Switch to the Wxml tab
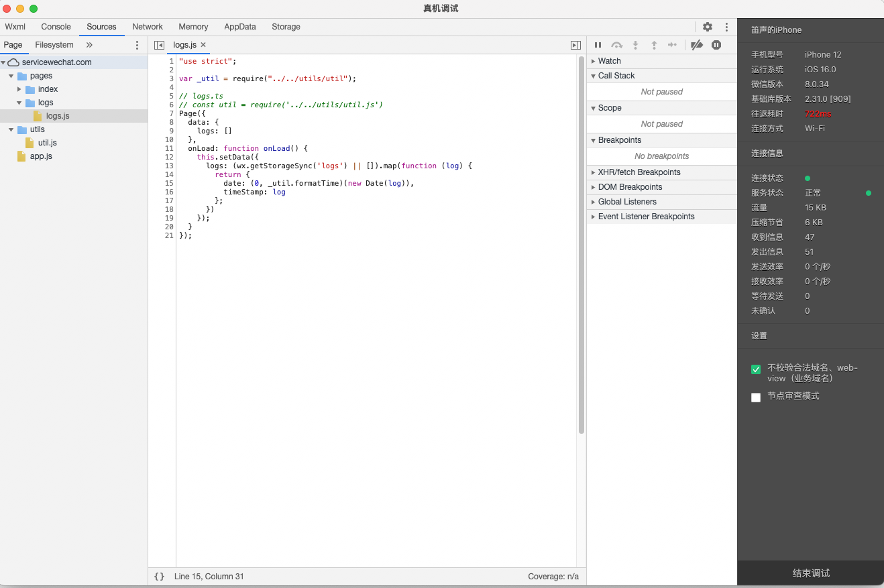Viewport: 884px width, 588px height. pos(15,27)
